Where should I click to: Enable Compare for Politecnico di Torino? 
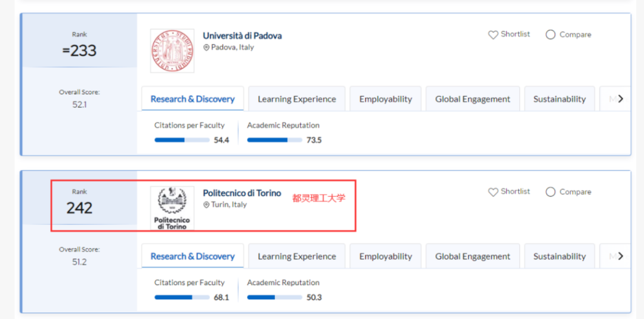(550, 192)
